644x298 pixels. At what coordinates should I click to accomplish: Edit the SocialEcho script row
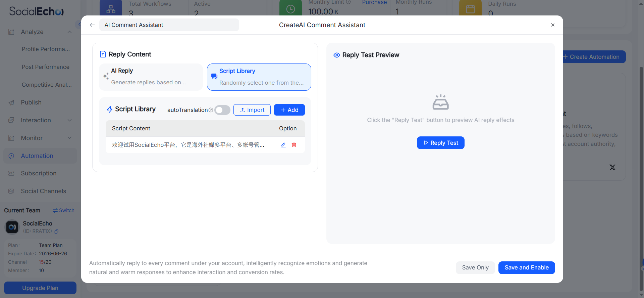point(283,145)
